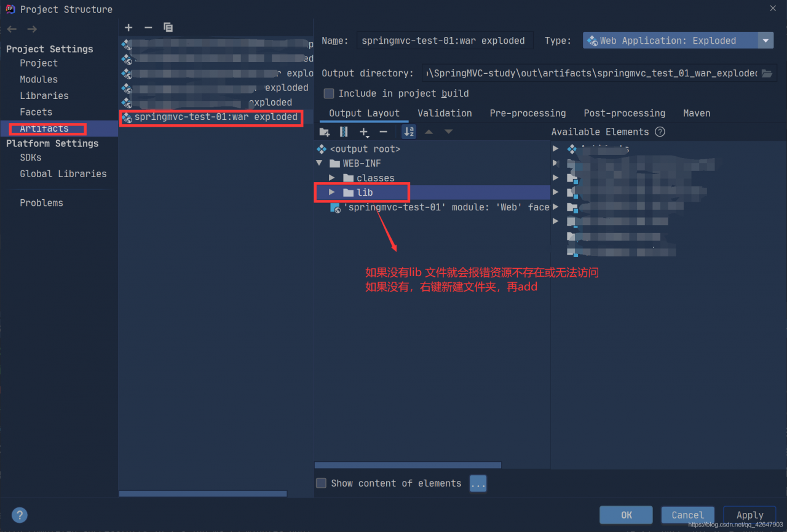The image size is (787, 532).
Task: Move the selected layout element up
Action: [x=429, y=132]
